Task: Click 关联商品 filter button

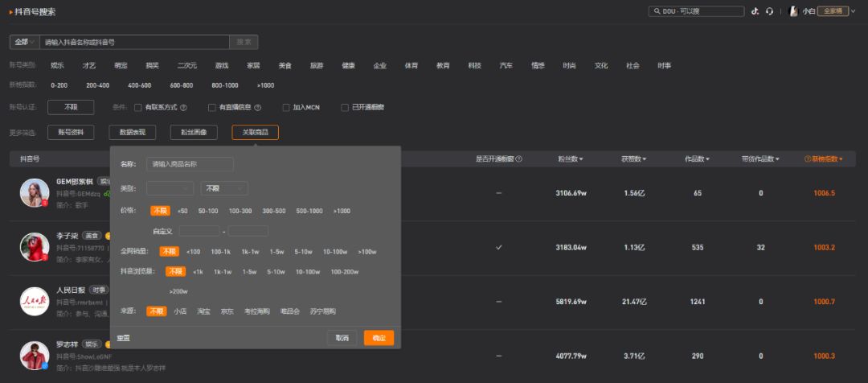Action: (256, 133)
